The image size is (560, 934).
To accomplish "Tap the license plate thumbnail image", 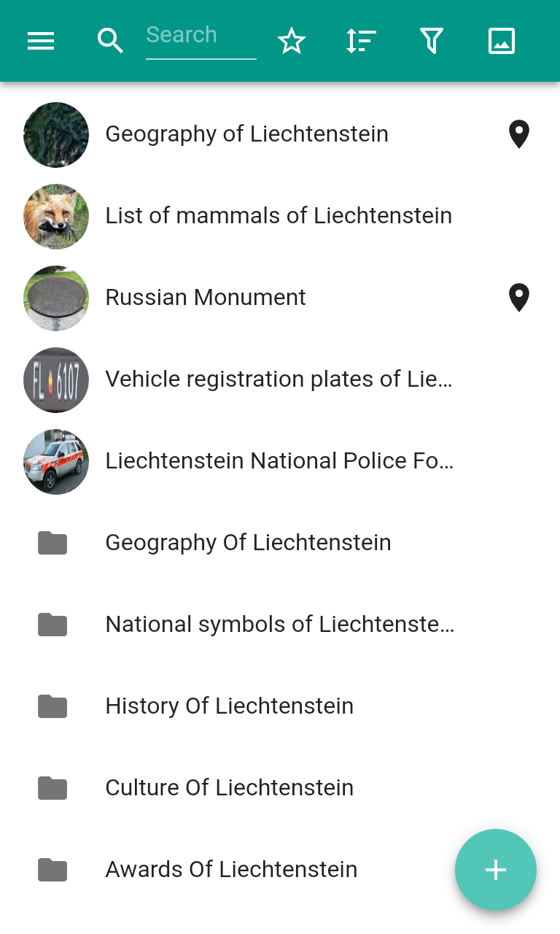I will [56, 380].
